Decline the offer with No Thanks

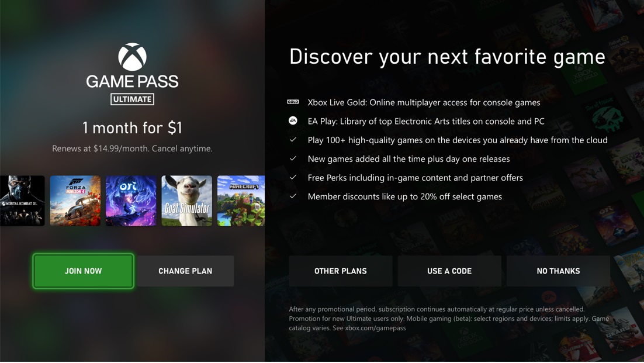pyautogui.click(x=558, y=271)
